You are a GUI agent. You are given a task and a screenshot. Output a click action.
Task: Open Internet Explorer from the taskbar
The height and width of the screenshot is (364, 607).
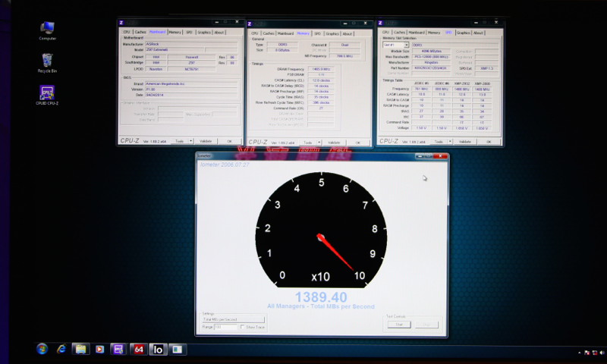[61, 349]
